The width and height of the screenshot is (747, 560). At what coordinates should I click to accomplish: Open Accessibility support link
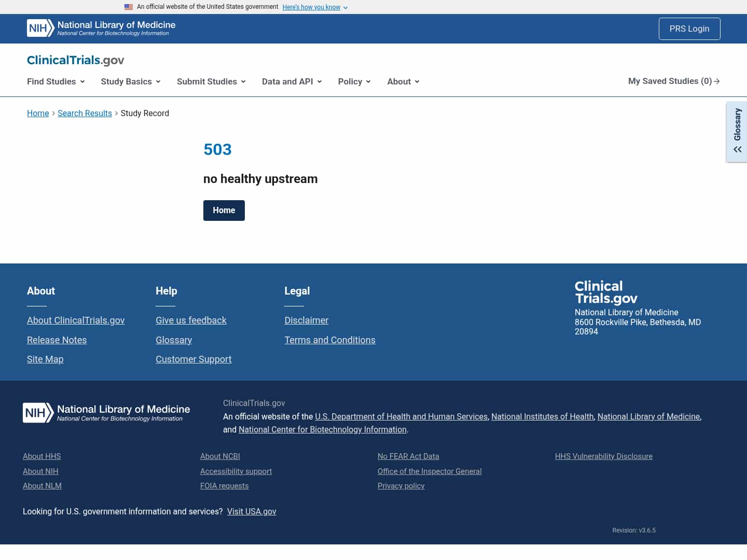coord(236,471)
